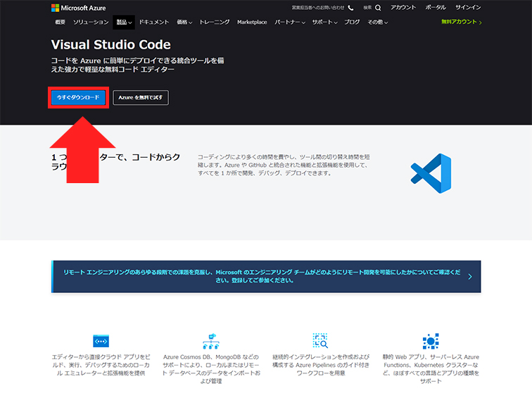Click the phone contact icon
532x405 pixels.
point(351,8)
